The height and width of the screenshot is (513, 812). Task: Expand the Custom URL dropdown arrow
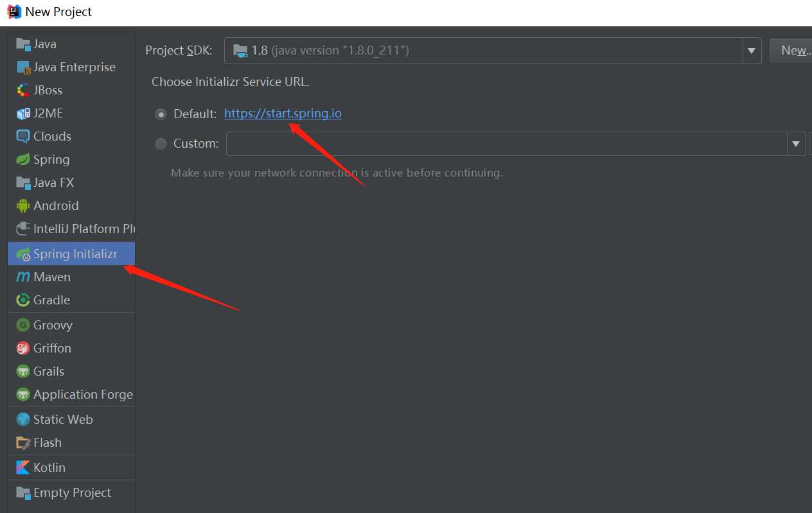pyautogui.click(x=797, y=144)
